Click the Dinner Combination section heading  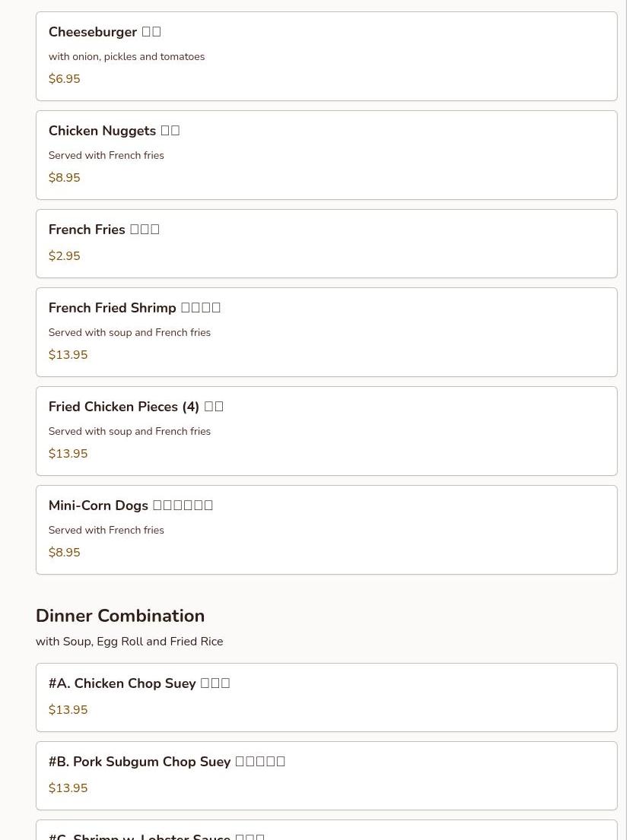(x=120, y=616)
